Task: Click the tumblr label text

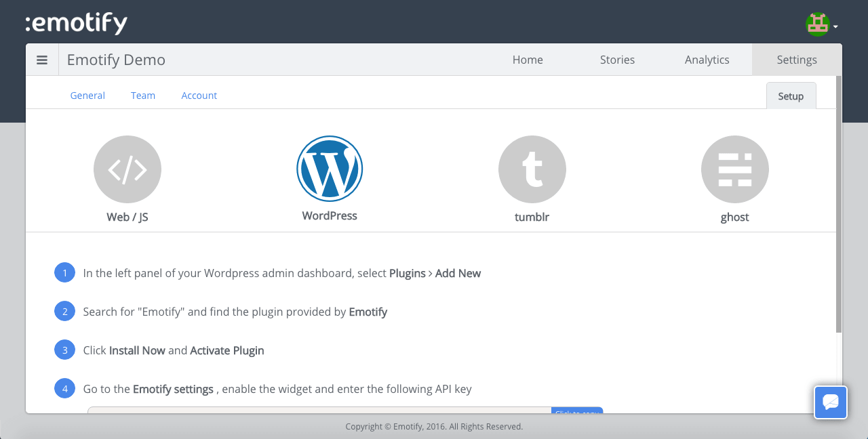Action: [532, 217]
